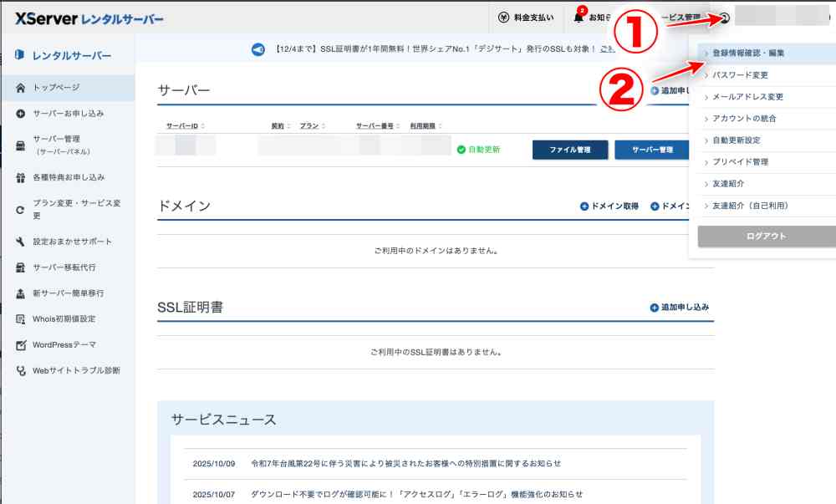The image size is (836, 504).
Task: Click 追加申し込み in SSL証明書 section
Action: coord(680,308)
